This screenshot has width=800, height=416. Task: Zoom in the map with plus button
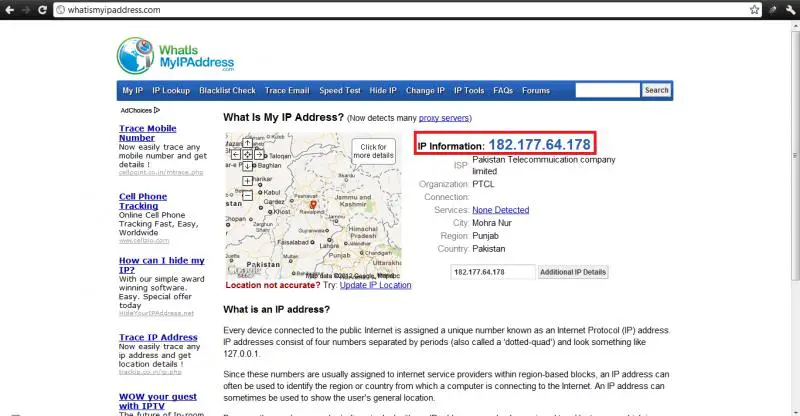(x=247, y=181)
